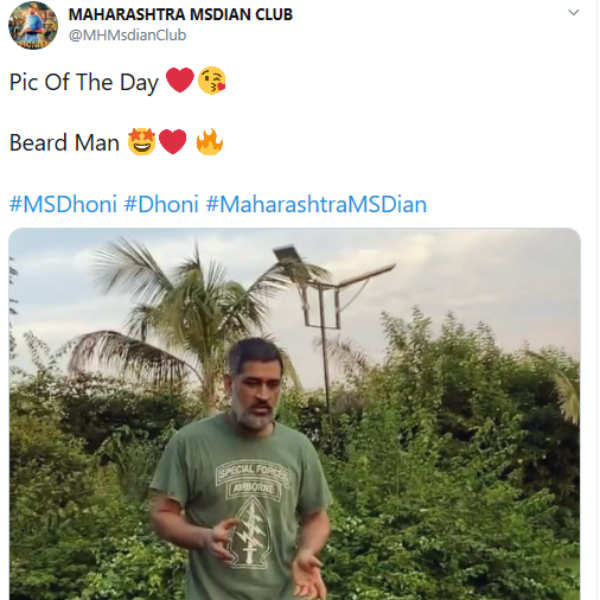Image resolution: width=600 pixels, height=600 pixels.
Task: Click the red heart after 'Pic Of The Day'
Action: click(179, 82)
